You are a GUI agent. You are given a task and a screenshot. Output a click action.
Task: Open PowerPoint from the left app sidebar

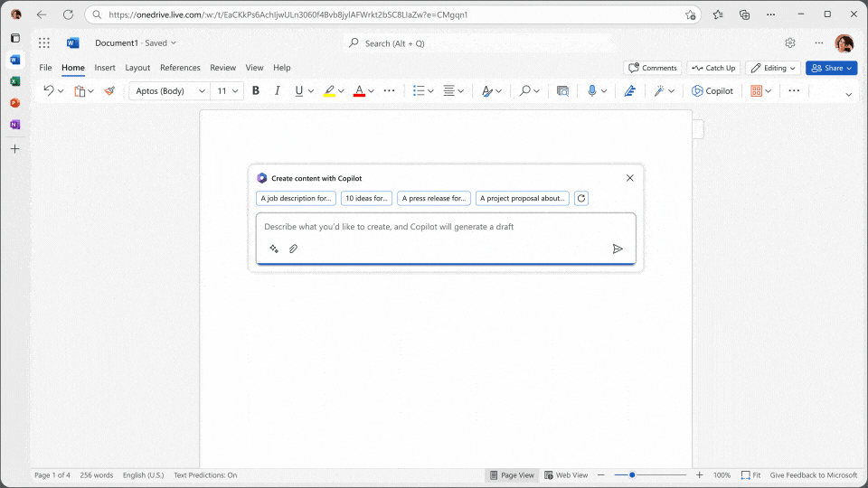[x=14, y=103]
